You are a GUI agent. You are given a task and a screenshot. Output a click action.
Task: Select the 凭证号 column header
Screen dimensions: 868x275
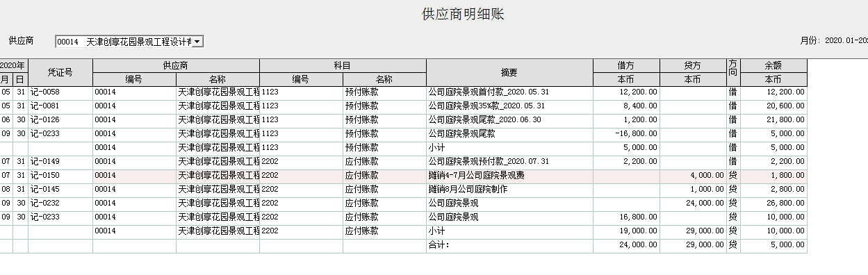click(60, 72)
